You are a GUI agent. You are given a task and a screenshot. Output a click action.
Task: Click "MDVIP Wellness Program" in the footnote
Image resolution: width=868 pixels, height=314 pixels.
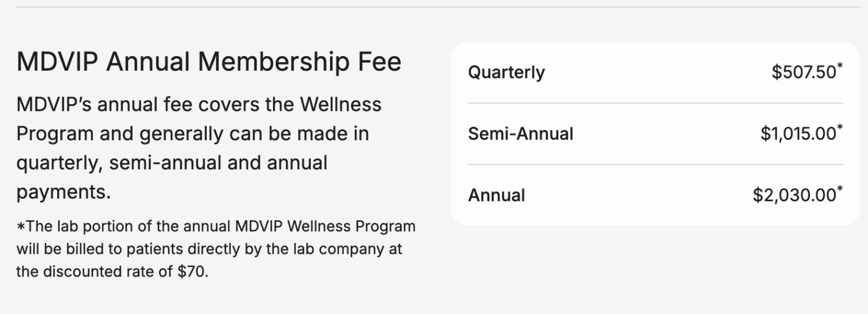[x=324, y=227]
